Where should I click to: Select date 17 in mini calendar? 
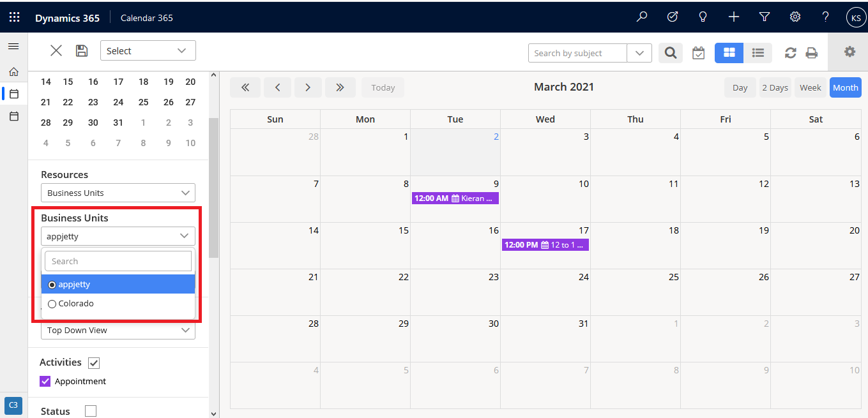tap(118, 82)
